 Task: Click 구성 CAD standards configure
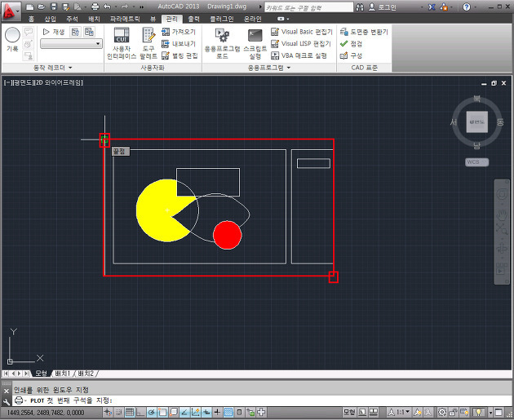pos(351,55)
